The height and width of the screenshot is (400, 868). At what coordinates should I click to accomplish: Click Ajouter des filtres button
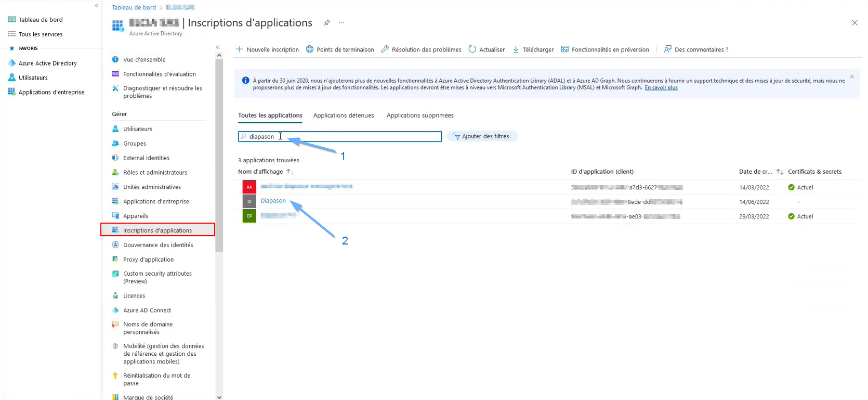(x=481, y=136)
